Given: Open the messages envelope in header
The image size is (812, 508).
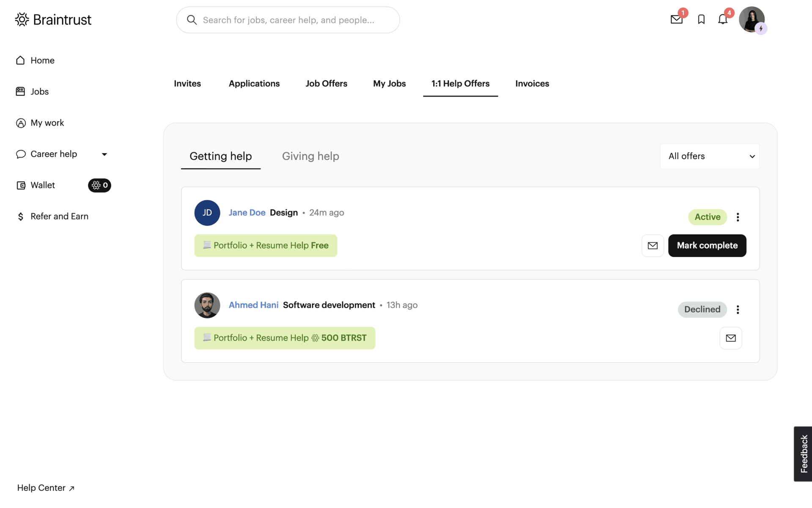Looking at the screenshot, I should (x=676, y=19).
